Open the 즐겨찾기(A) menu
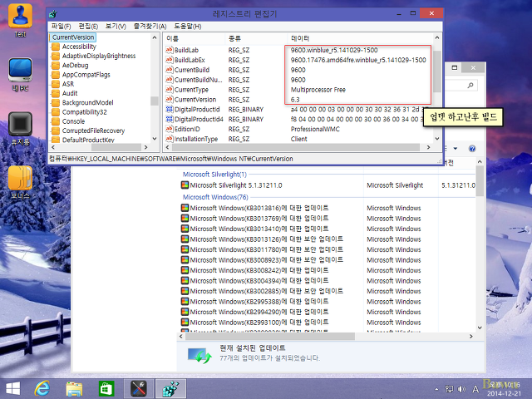This screenshot has height=399, width=532. [x=150, y=26]
